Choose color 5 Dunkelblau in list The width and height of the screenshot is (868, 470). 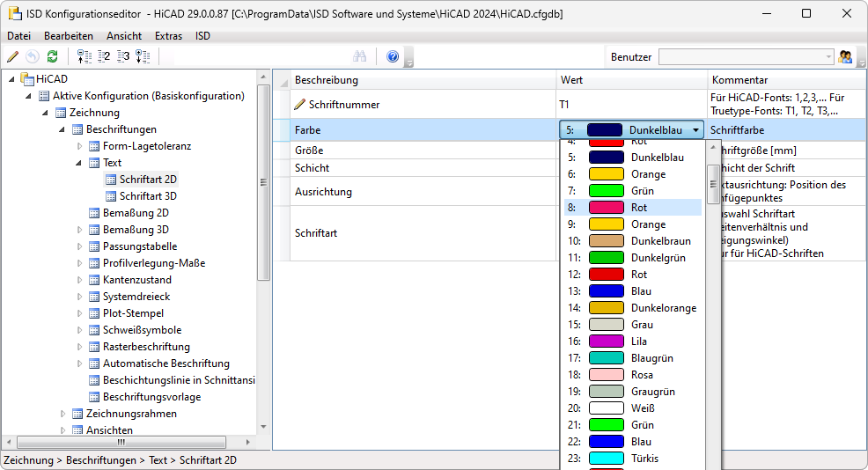[633, 158]
